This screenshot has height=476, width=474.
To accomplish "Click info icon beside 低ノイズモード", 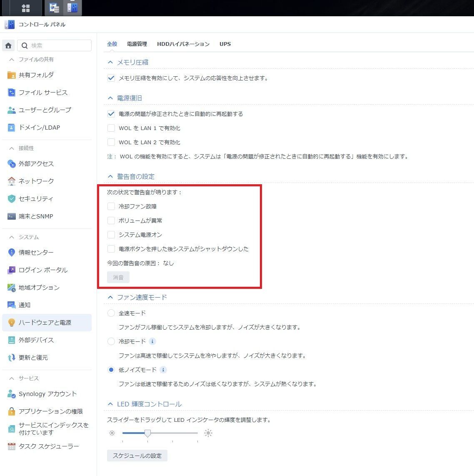I will [163, 370].
